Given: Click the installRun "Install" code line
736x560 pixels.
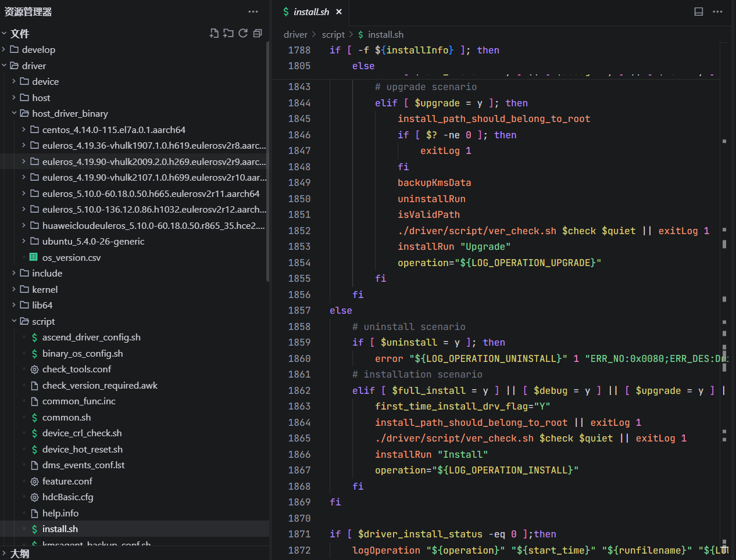Looking at the screenshot, I should coord(431,454).
